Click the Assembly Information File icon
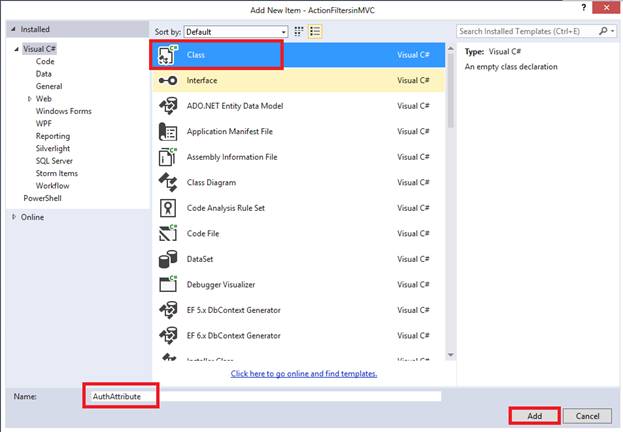This screenshot has width=623, height=432. coord(168,157)
